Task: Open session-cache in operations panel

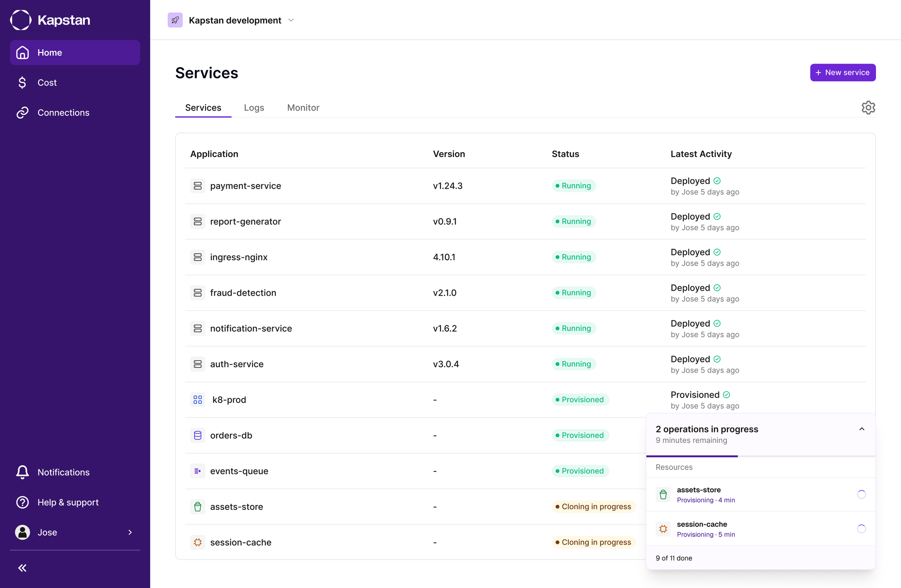Action: (761, 529)
